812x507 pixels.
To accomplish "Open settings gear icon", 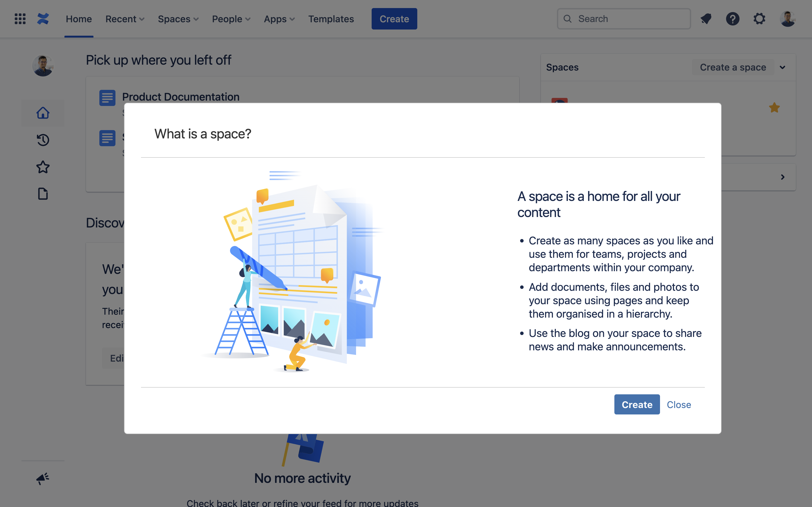I will 759,19.
